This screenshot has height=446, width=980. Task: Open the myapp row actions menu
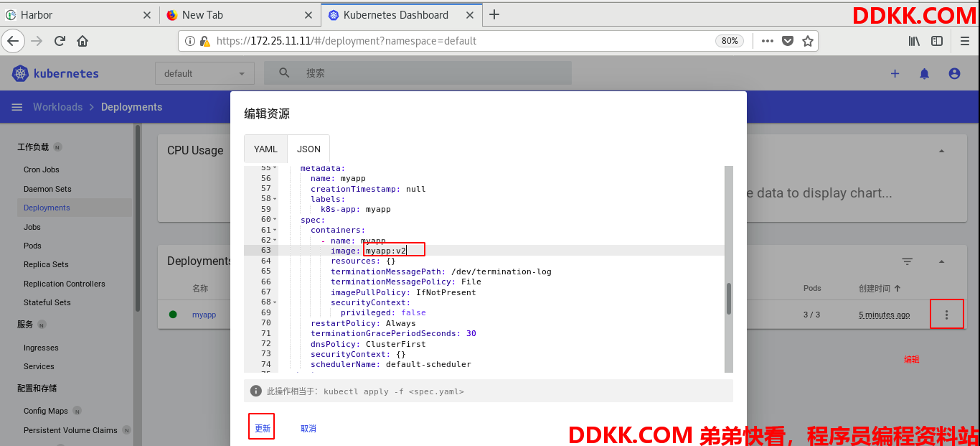pyautogui.click(x=947, y=315)
